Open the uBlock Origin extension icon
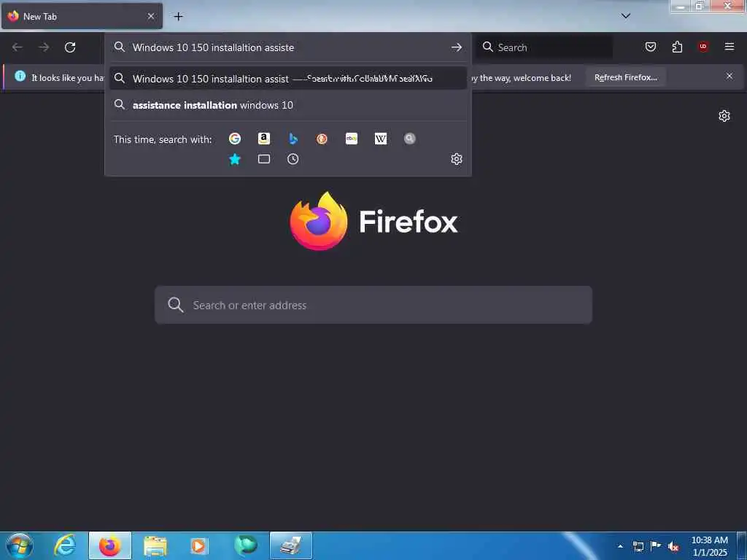Screen dimensions: 747x560 (703, 47)
